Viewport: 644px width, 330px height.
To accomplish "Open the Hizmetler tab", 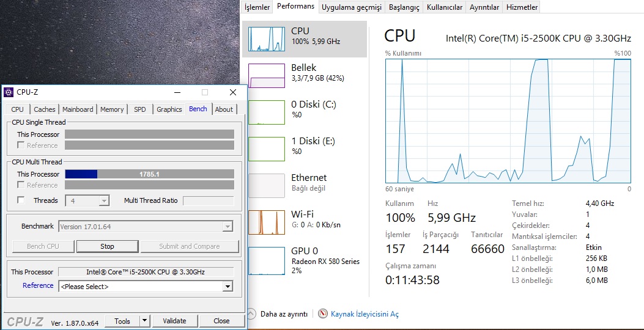I will pos(522,7).
